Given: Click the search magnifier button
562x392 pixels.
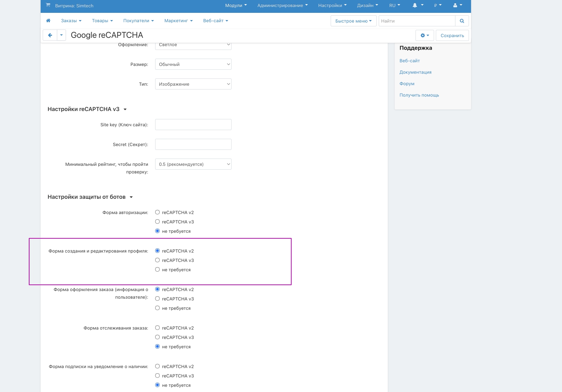Looking at the screenshot, I should (462, 21).
